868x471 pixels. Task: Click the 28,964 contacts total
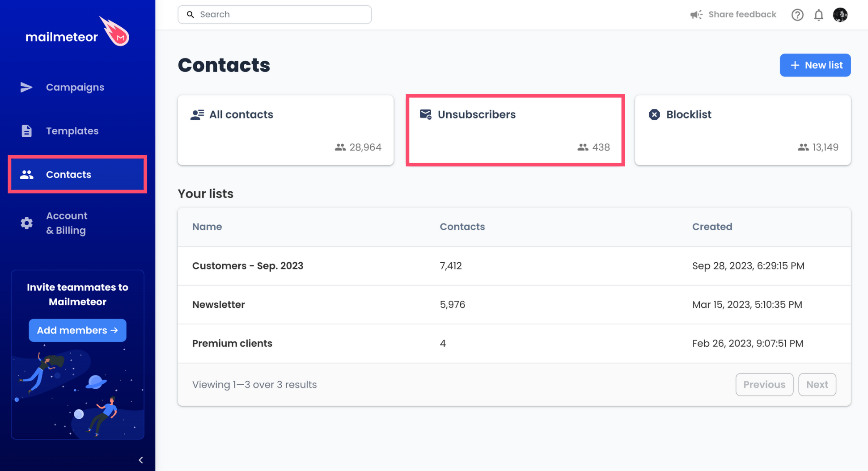click(x=365, y=147)
